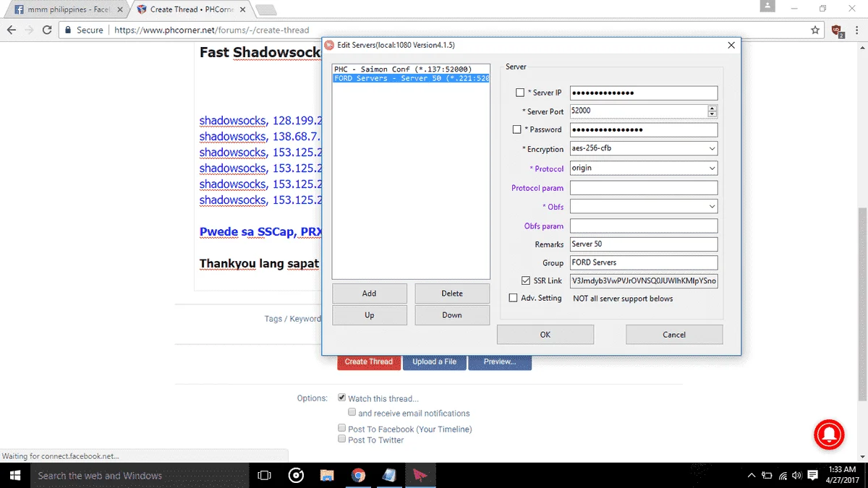The height and width of the screenshot is (488, 868).
Task: Click the Server Port field showing 52000
Action: coord(639,111)
